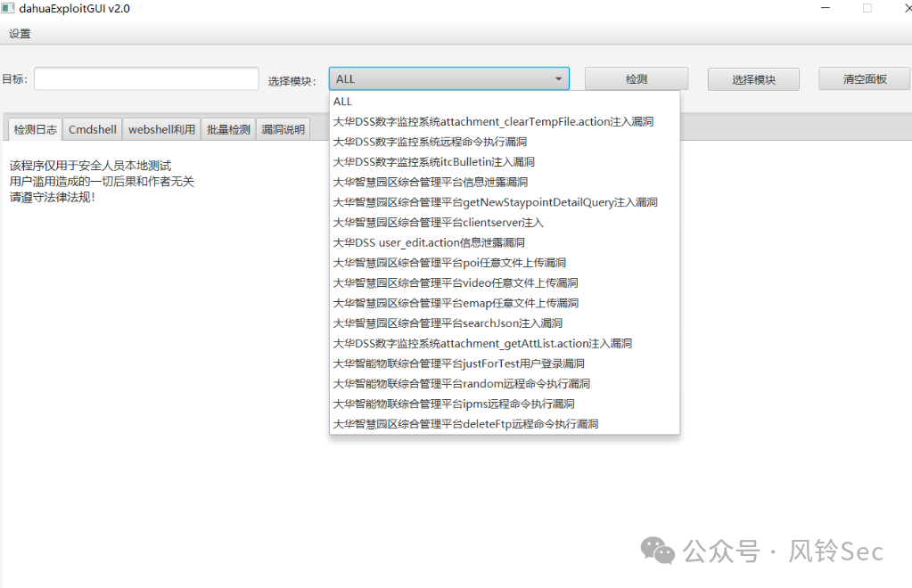Switch to the 检测日志 tab

(x=35, y=129)
